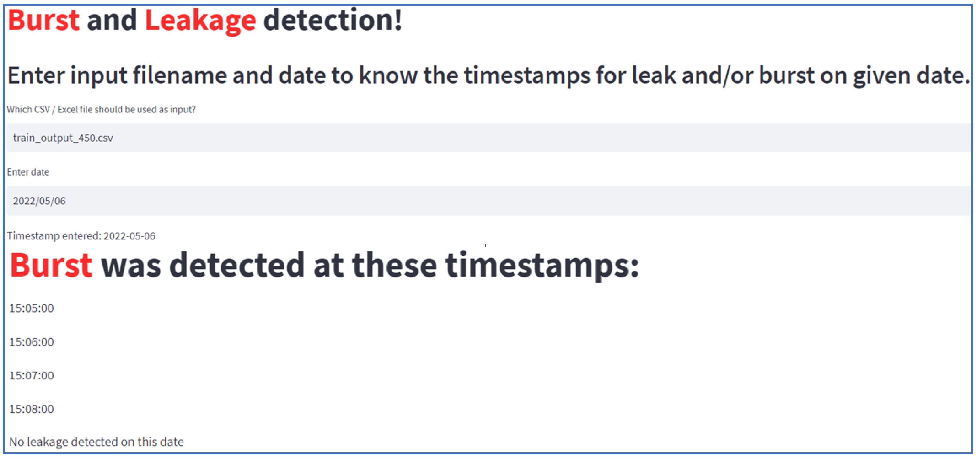Click the 'Burst was detected at these timestamps' heading
Viewport: 980px width, 460px height.
coord(324,265)
